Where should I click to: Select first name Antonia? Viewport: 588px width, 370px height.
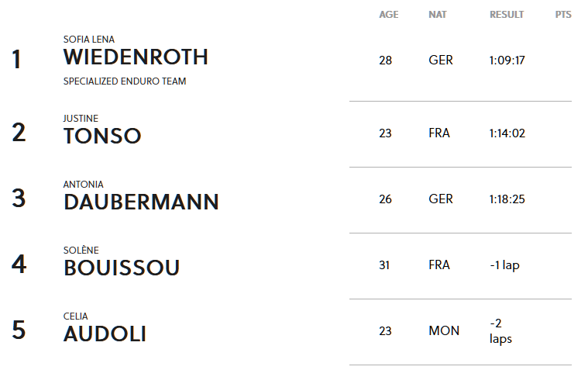tap(83, 185)
